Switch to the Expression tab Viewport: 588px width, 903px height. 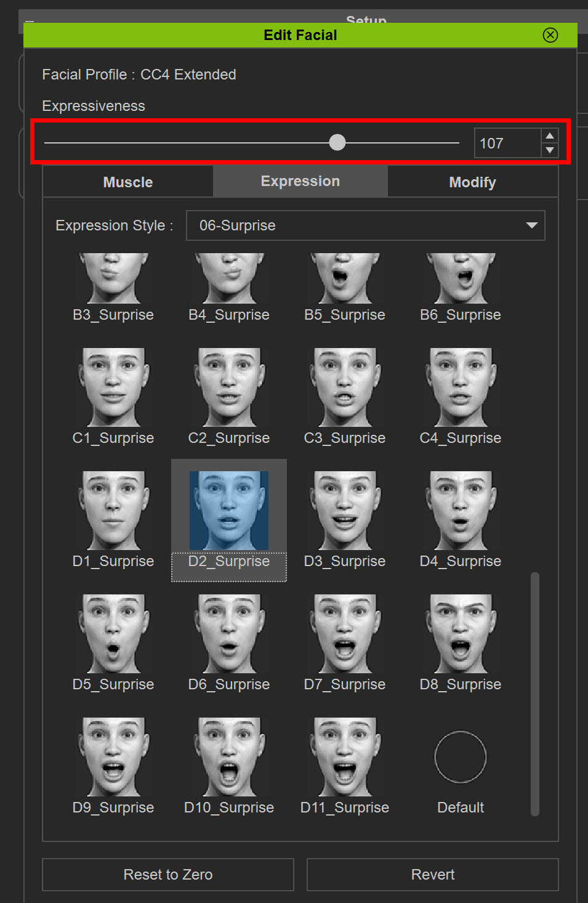(300, 181)
